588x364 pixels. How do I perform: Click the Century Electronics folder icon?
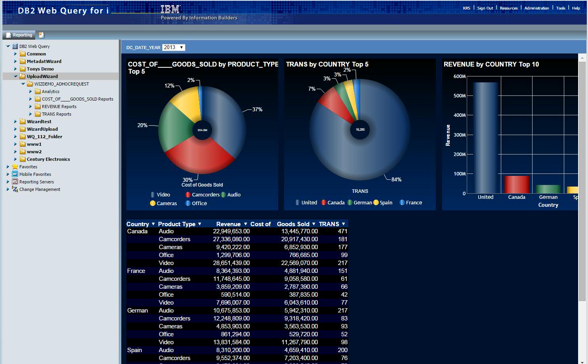[x=23, y=159]
